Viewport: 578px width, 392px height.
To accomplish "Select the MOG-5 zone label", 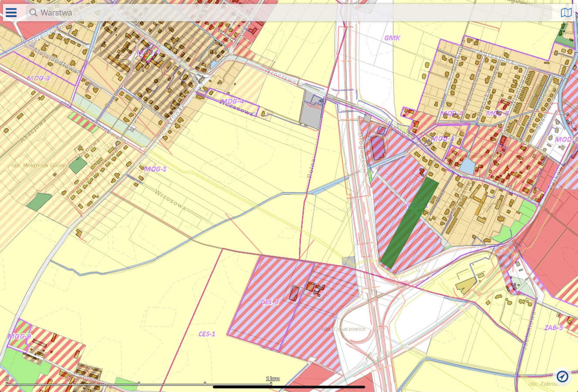I will (497, 114).
